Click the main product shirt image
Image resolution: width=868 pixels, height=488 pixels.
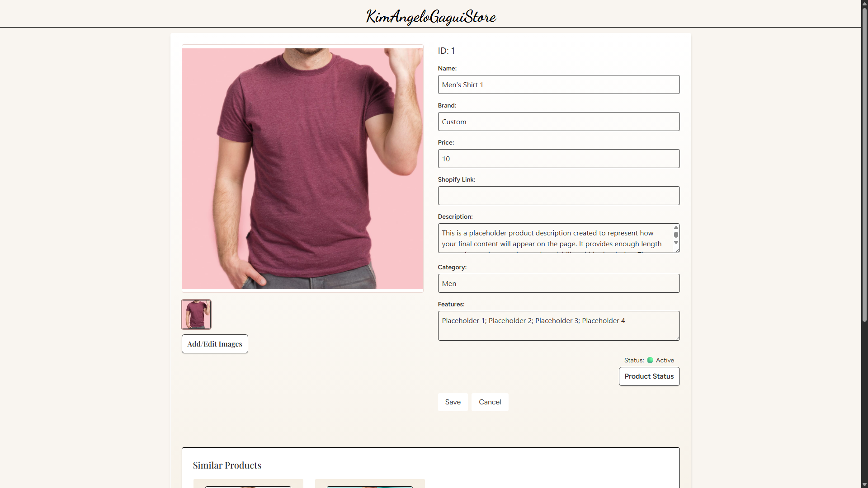[x=302, y=169]
